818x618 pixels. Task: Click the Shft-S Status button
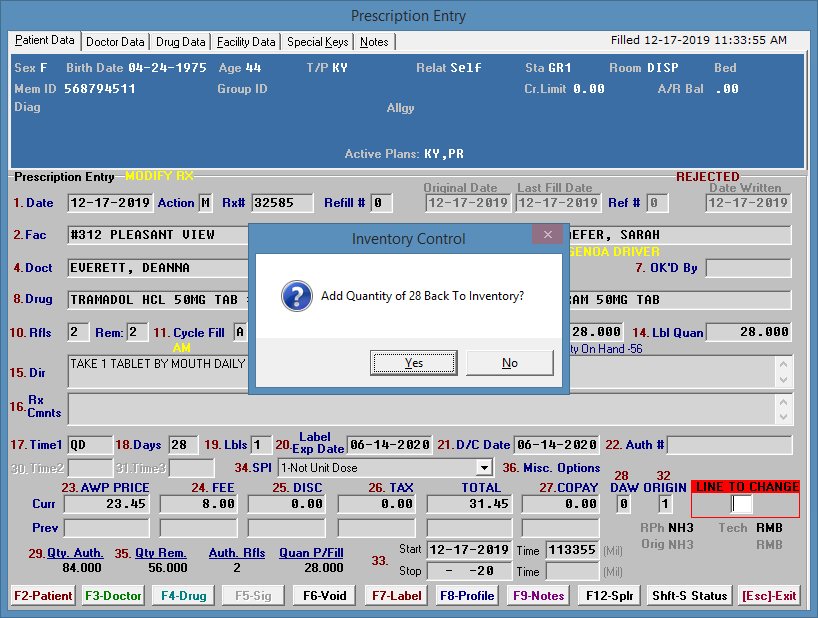[x=689, y=595]
